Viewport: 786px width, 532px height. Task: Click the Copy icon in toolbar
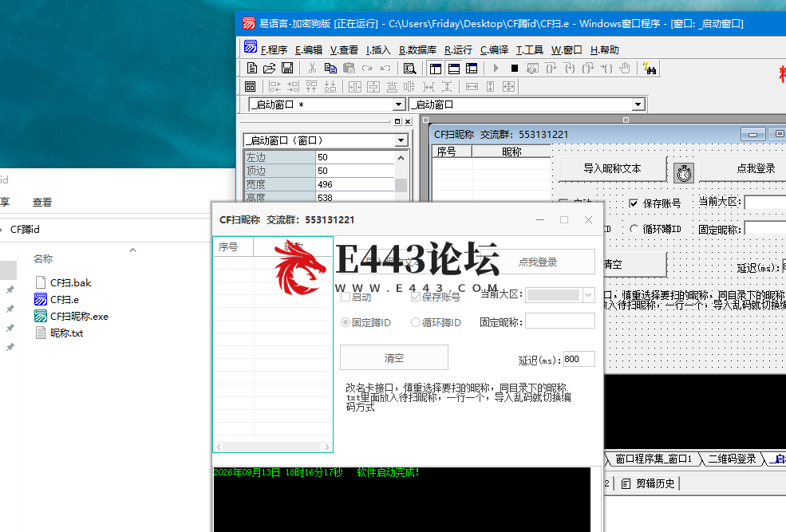click(x=330, y=68)
